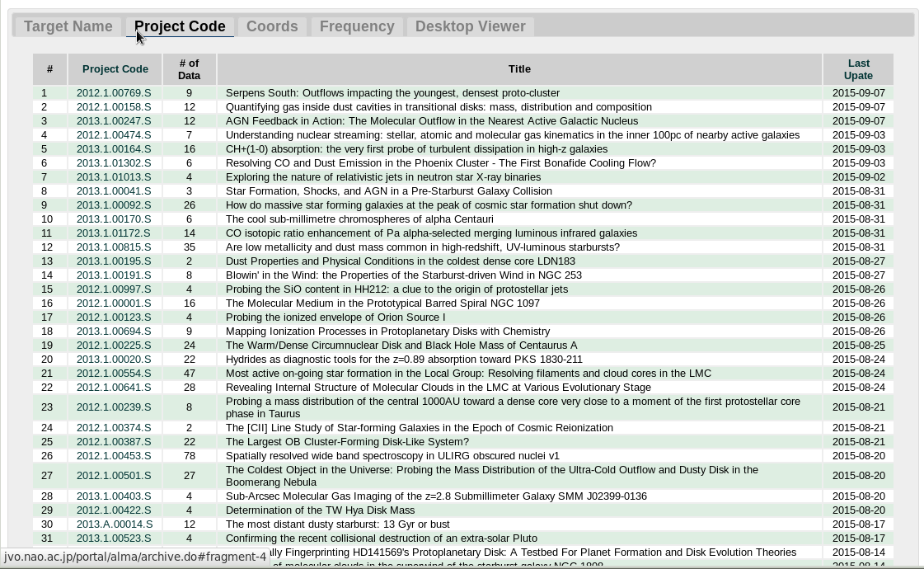Screen dimensions: 924x569
Task: Sort by Project Code column header
Action: (115, 69)
